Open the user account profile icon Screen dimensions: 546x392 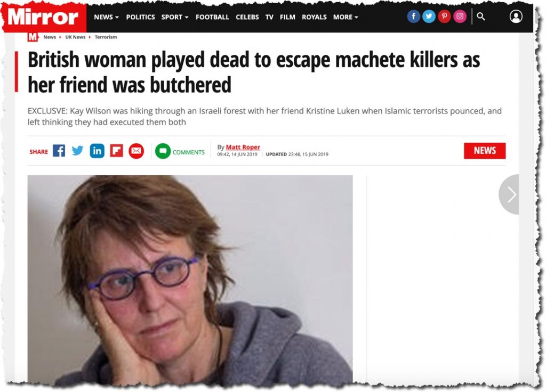tap(516, 17)
